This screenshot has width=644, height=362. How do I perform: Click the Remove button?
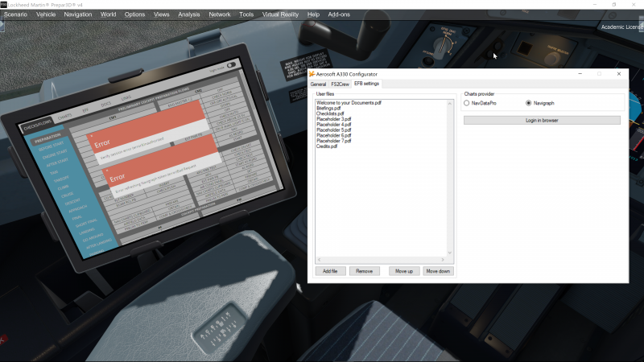pyautogui.click(x=365, y=271)
